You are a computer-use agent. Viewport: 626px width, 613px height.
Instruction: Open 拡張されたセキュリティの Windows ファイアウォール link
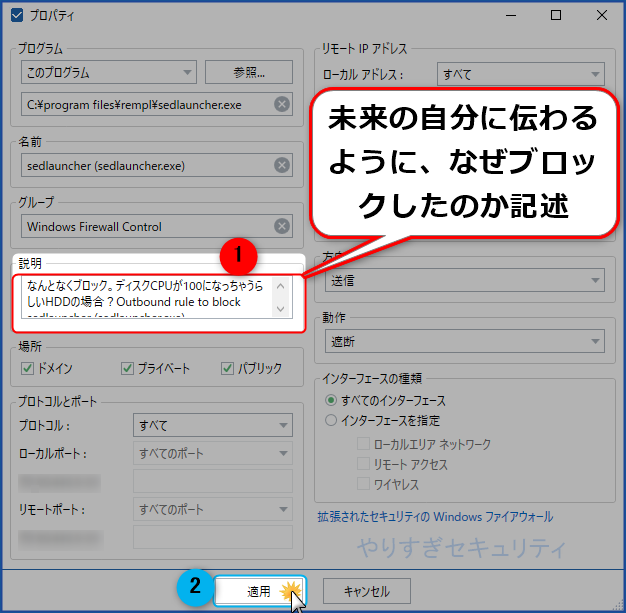(435, 517)
